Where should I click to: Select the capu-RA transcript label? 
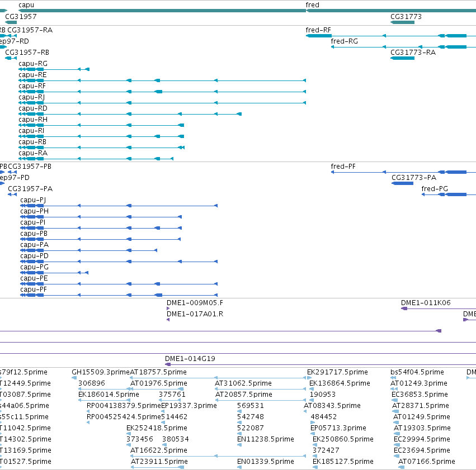[33, 154]
